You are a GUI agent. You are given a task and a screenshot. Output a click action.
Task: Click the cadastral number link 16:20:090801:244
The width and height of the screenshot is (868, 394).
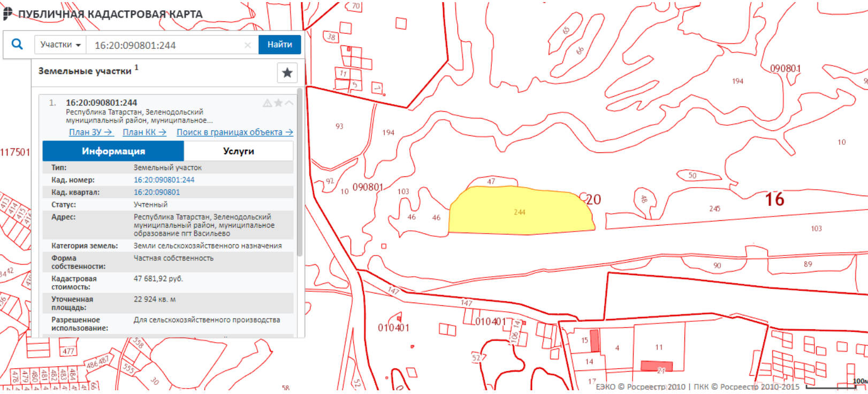click(x=164, y=180)
